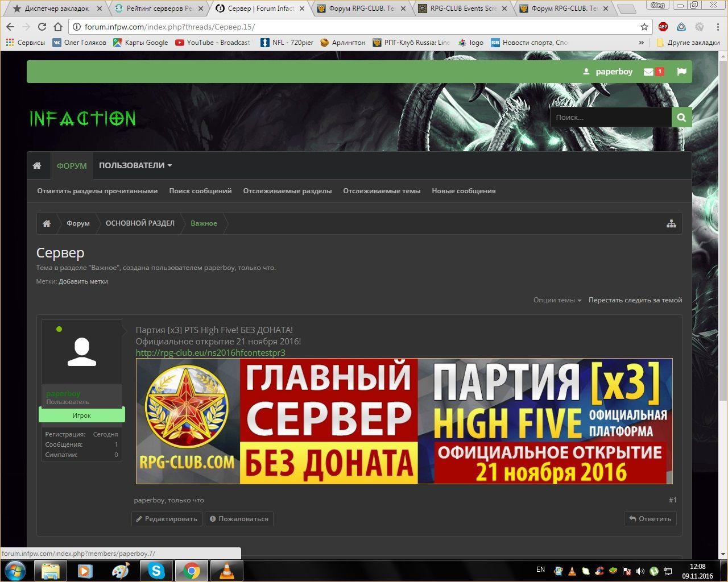Click the sitemap icon in breadcrumb bar
The height and width of the screenshot is (582, 728).
[x=671, y=223]
